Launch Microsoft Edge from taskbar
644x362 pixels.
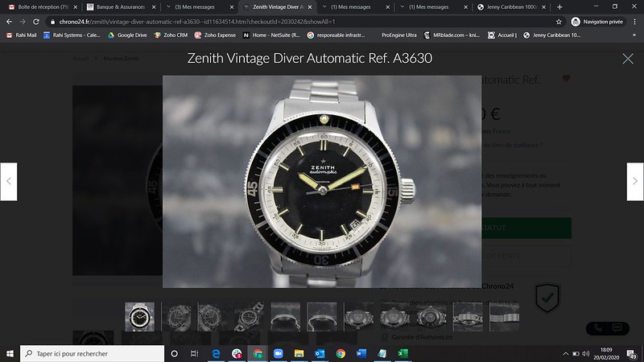click(x=216, y=353)
